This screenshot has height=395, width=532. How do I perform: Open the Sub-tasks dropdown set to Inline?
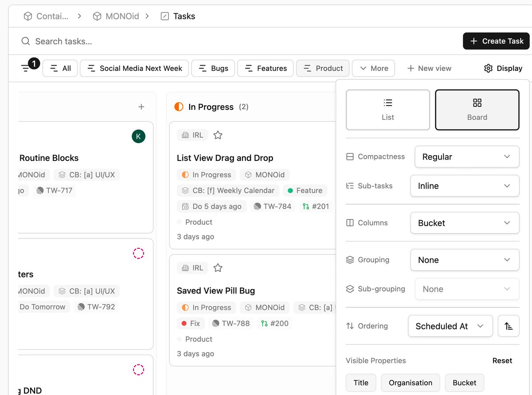click(x=465, y=186)
